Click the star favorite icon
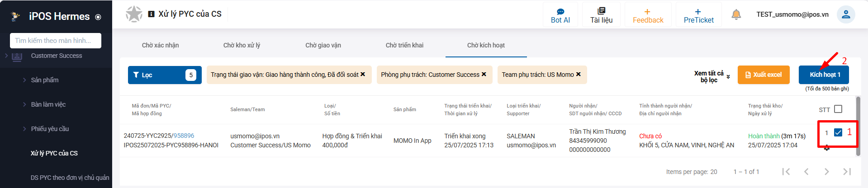Image resolution: width=868 pixels, height=188 pixels. tap(134, 14)
